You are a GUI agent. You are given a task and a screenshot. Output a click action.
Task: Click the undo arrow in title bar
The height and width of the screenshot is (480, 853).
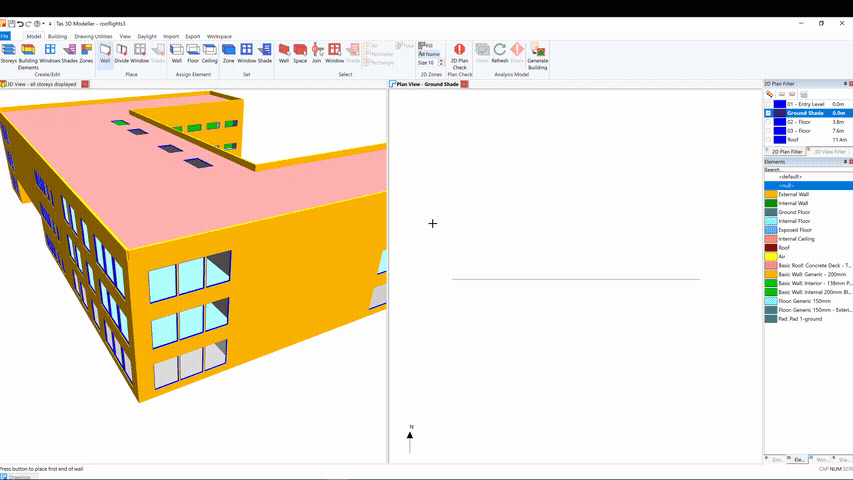(20, 23)
